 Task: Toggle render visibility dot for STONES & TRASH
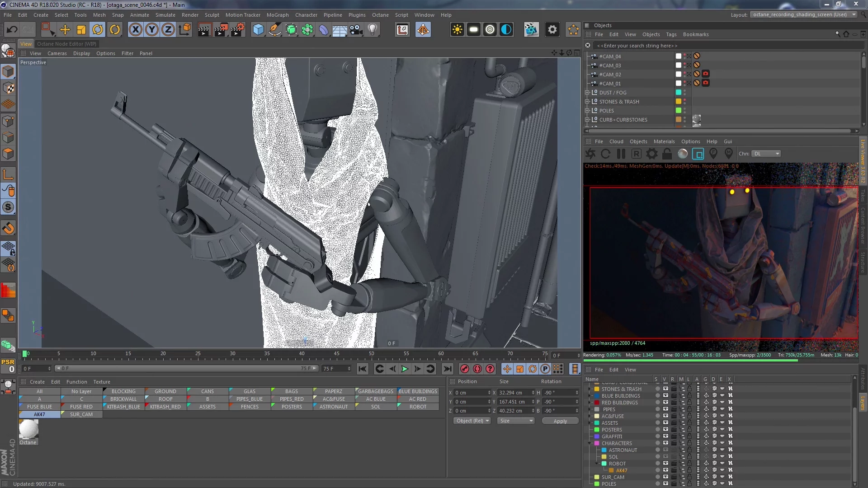[x=684, y=103]
